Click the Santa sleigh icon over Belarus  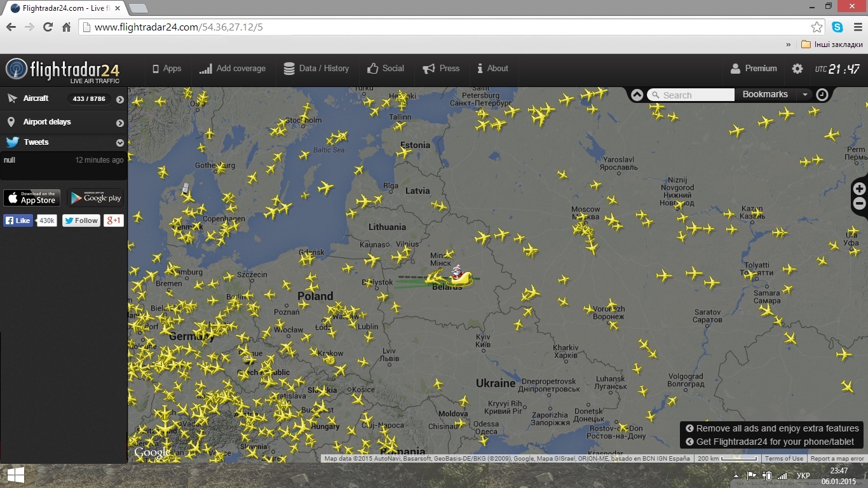tap(459, 276)
